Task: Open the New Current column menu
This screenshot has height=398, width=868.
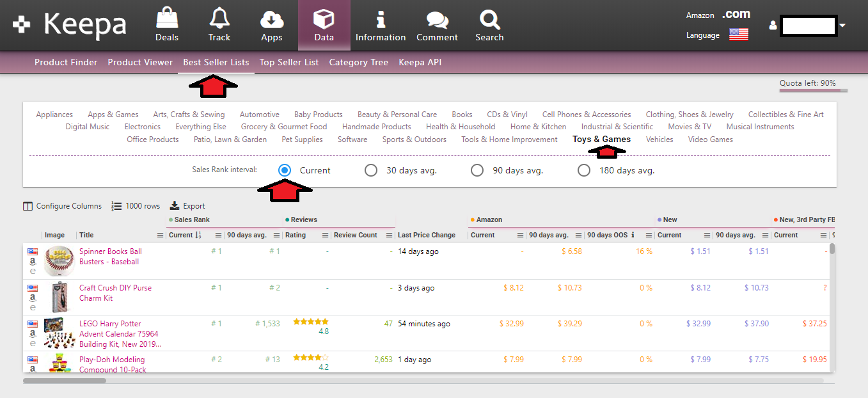Action: pos(707,235)
